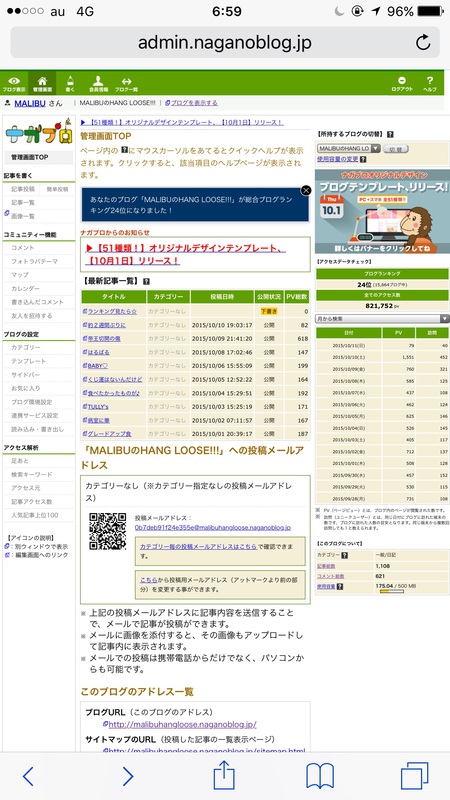Click the QR code image
This screenshot has height=800, width=450.
108,531
